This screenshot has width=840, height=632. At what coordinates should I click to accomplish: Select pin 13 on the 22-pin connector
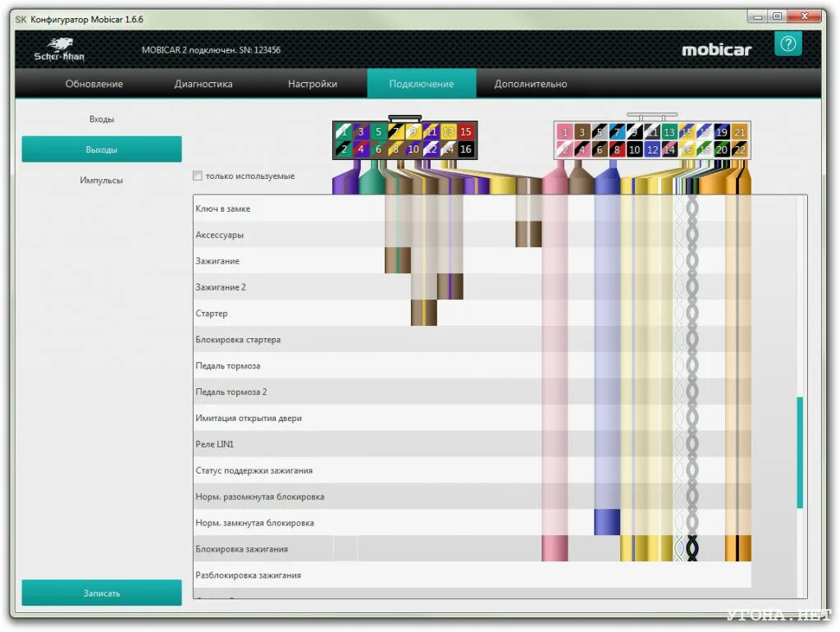point(669,132)
